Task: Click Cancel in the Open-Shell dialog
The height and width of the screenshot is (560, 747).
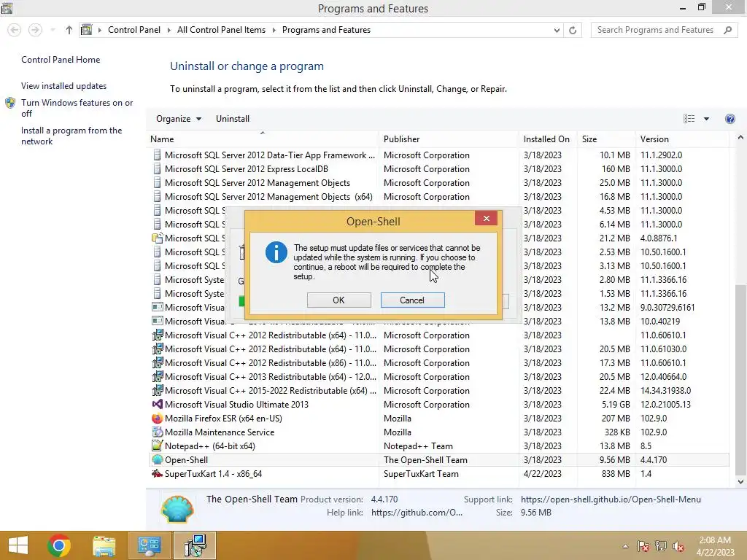Action: [412, 300]
